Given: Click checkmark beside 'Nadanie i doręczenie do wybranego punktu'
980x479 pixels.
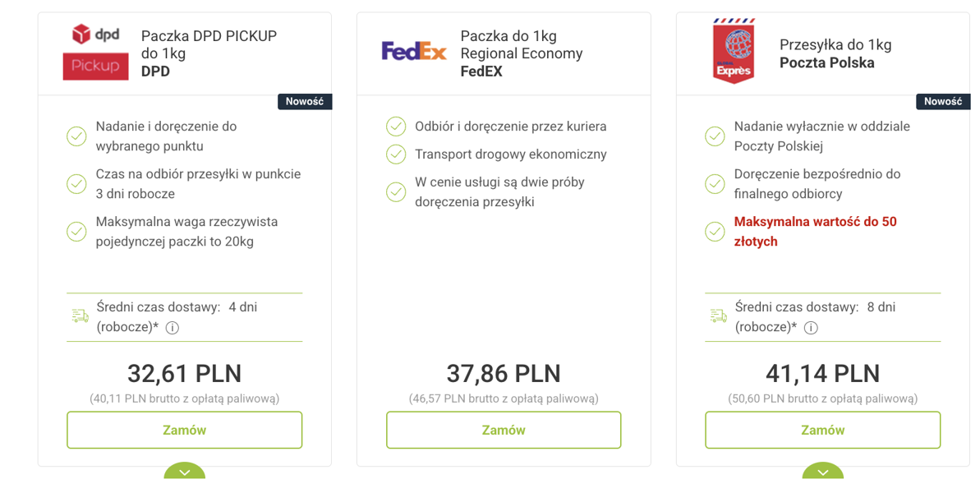Looking at the screenshot, I should 76,136.
